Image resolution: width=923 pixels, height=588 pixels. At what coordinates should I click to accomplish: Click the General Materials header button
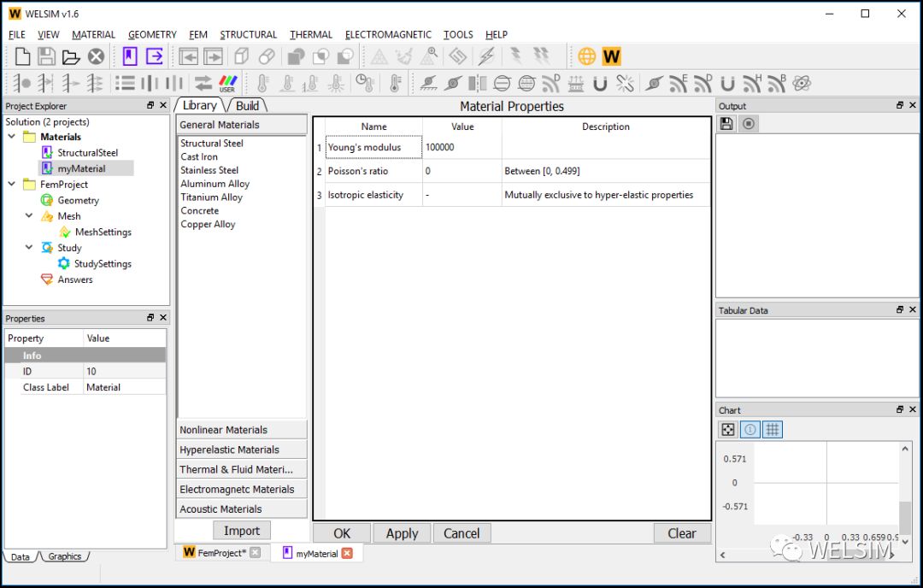241,125
